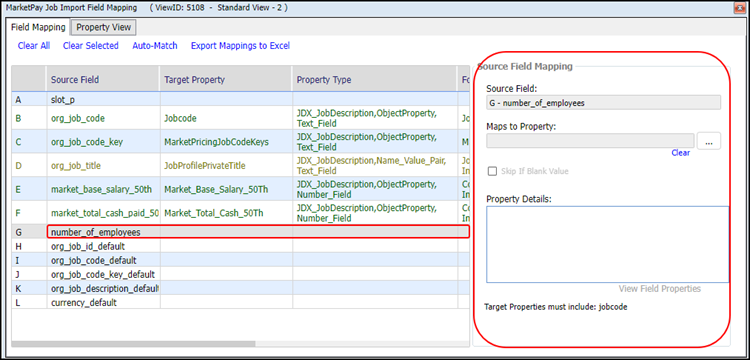Click the JobProfilePrivateTitle target cell
Viewport: 750px width, 360px height.
coord(226,166)
